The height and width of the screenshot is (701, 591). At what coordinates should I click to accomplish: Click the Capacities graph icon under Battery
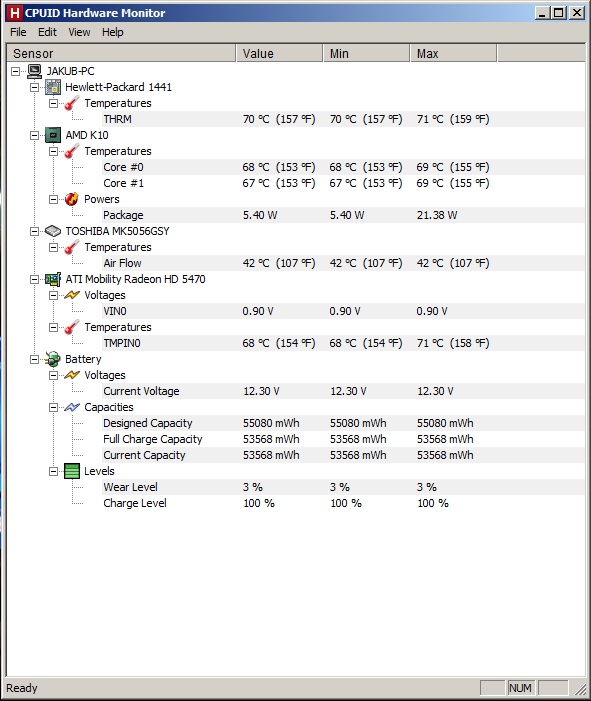[72, 407]
